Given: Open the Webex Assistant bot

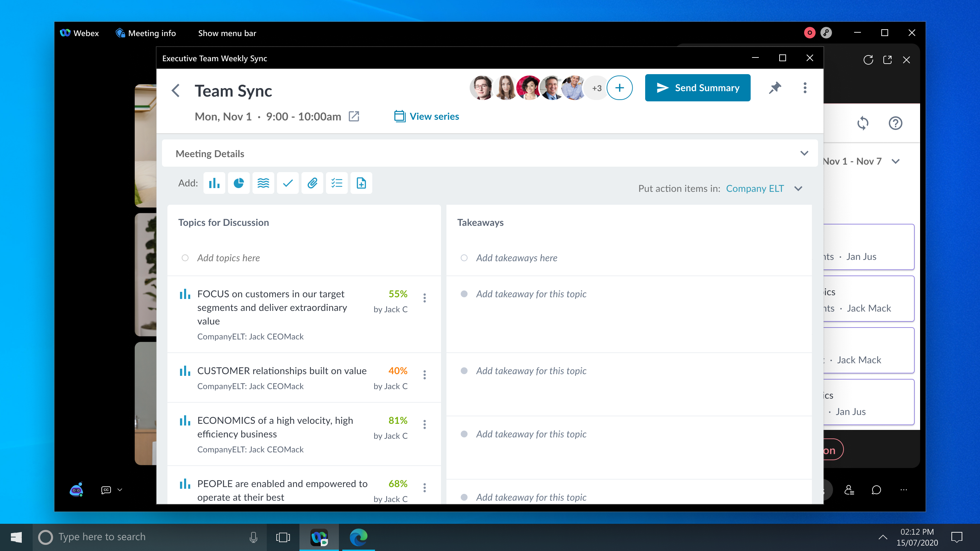Looking at the screenshot, I should [77, 490].
